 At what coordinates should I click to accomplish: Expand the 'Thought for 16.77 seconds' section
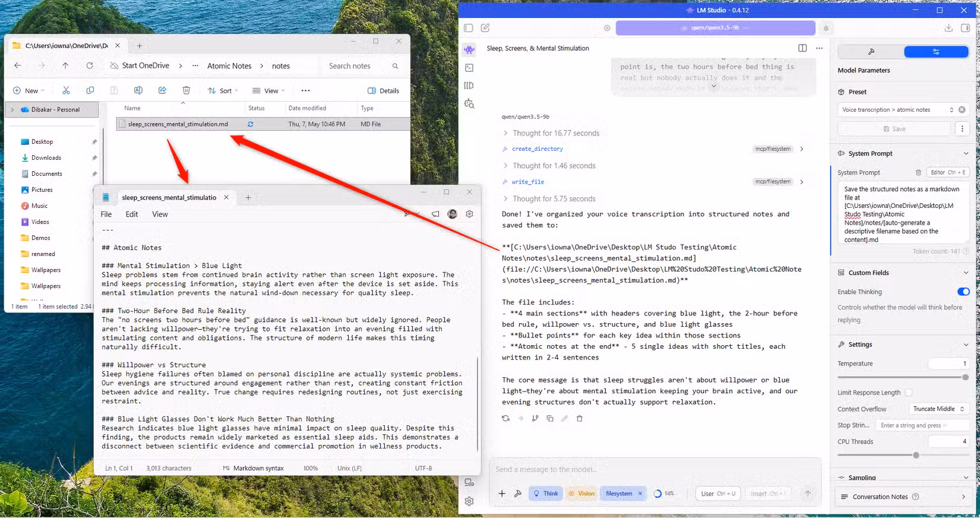[551, 133]
